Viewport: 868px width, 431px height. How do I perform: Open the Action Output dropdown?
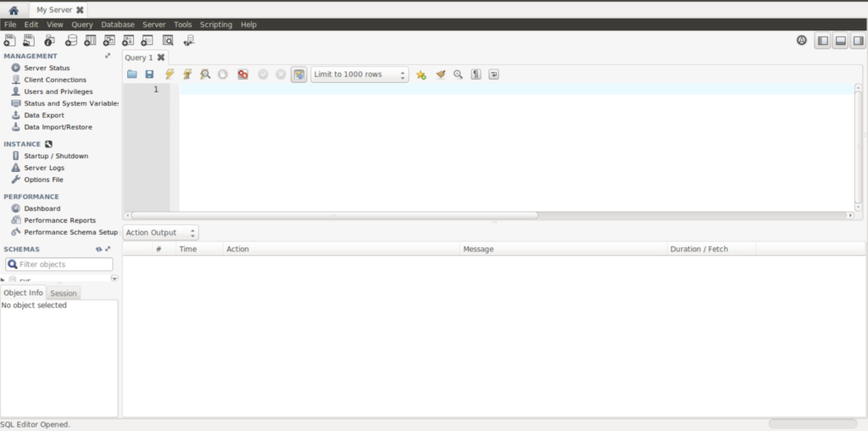tap(160, 232)
